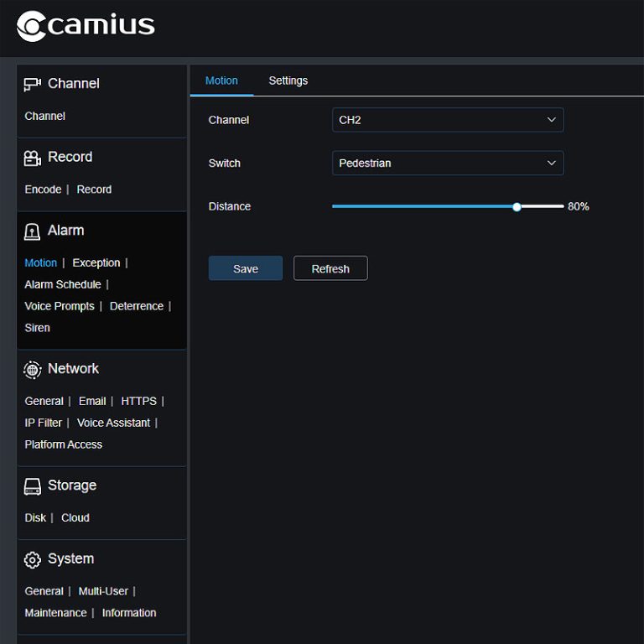Click the Save button

[x=245, y=268]
